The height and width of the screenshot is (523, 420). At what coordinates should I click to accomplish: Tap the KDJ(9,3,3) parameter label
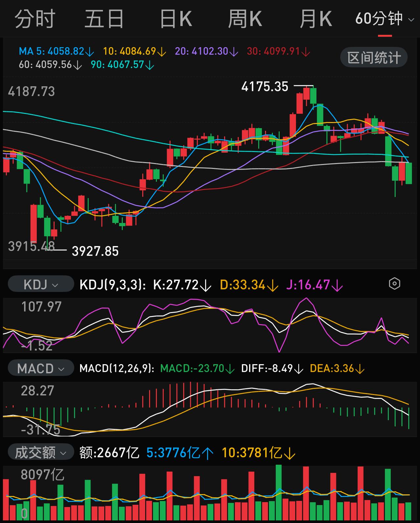[113, 284]
